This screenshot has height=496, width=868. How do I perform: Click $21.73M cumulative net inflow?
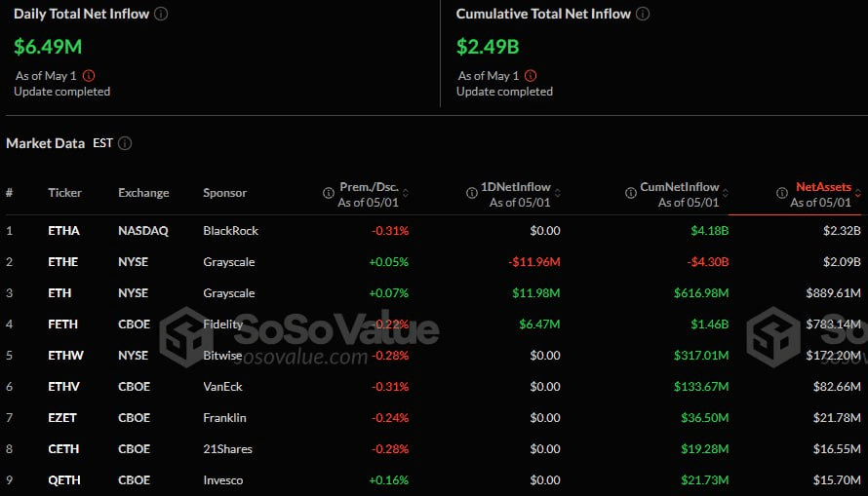tap(705, 480)
